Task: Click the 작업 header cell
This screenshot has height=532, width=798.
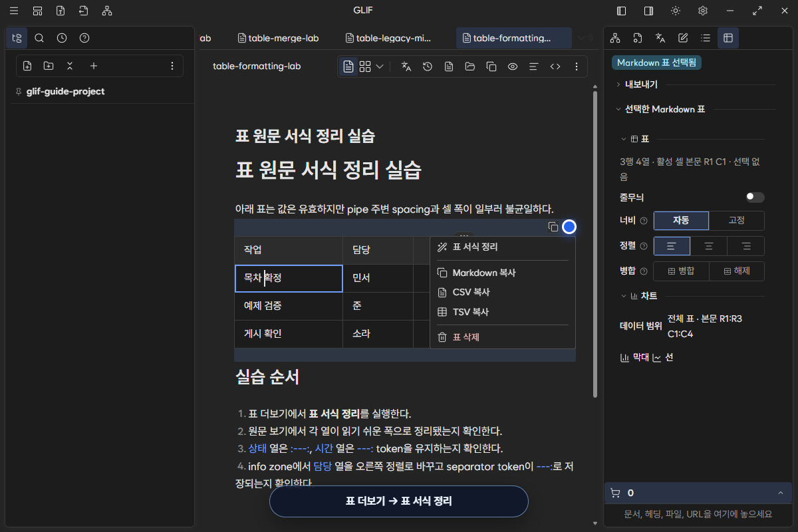Action: pos(289,250)
